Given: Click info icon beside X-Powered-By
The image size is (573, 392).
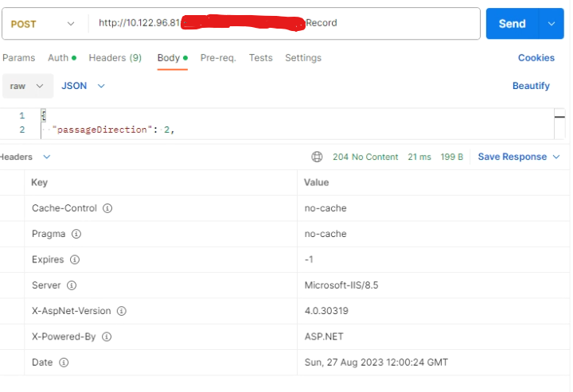Looking at the screenshot, I should pos(107,336).
